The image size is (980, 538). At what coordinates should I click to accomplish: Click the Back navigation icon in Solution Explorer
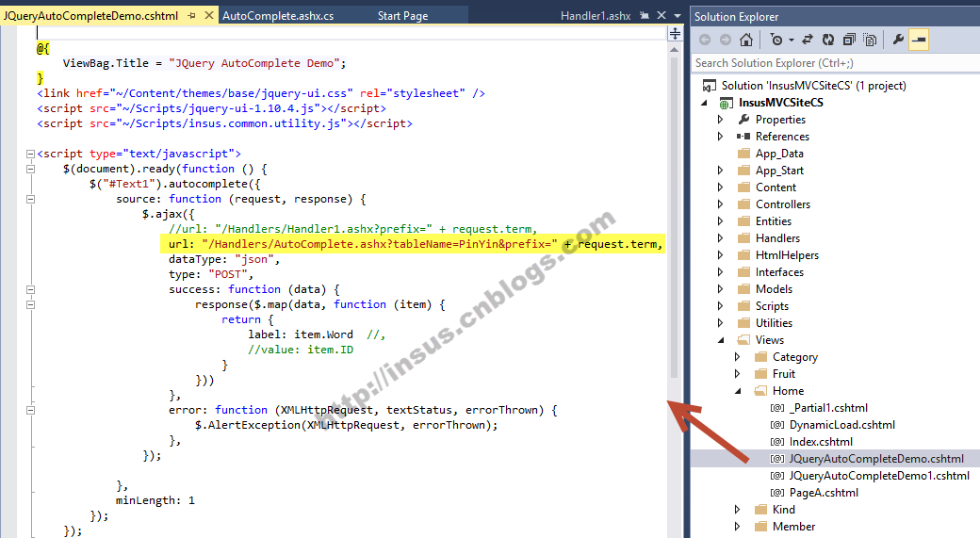[x=705, y=40]
